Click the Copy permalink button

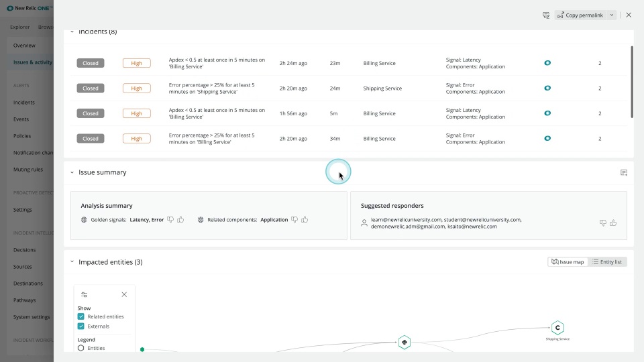coord(580,15)
